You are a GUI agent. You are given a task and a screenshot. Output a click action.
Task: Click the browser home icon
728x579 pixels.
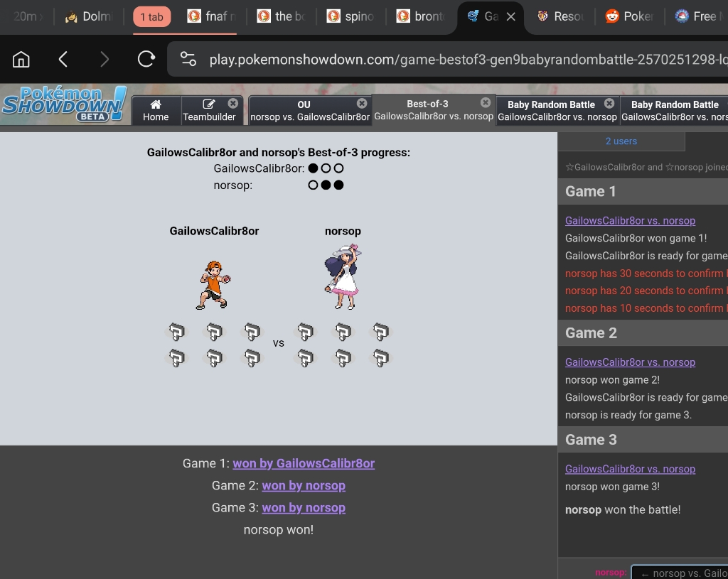point(21,59)
